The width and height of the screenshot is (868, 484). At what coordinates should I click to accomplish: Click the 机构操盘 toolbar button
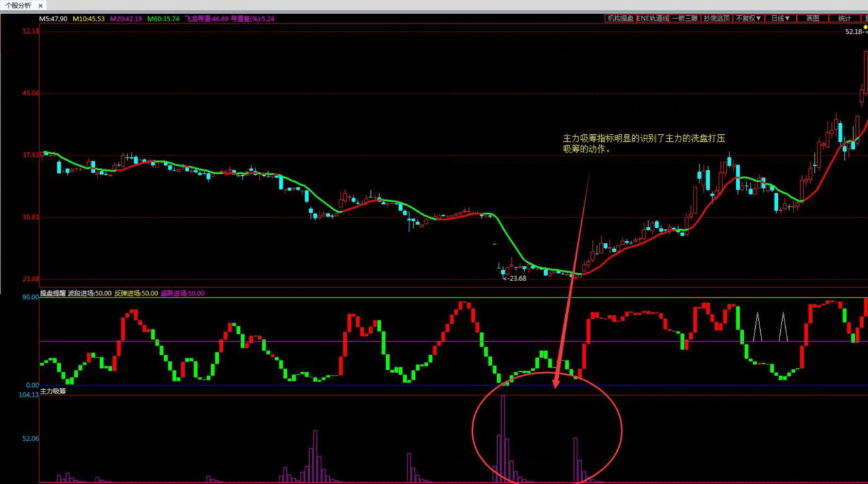coord(620,19)
